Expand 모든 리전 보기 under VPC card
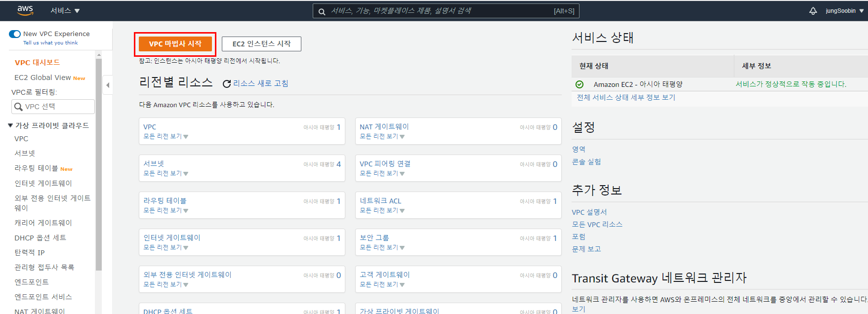The width and height of the screenshot is (868, 314). coord(166,136)
